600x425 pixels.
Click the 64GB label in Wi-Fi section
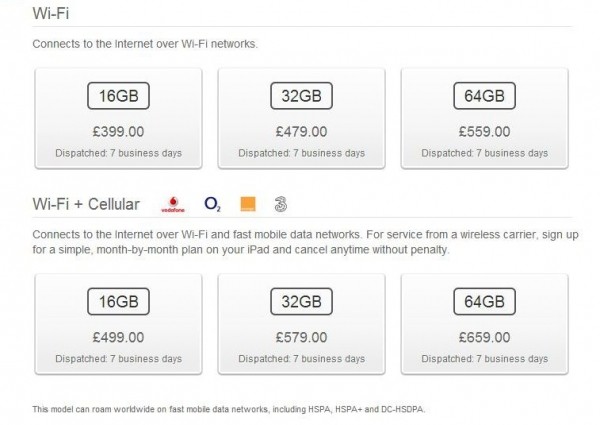[484, 96]
